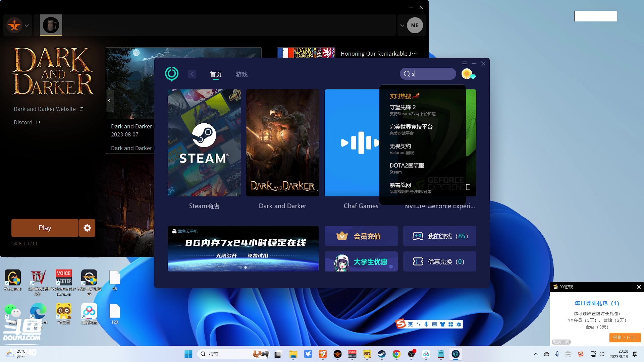Expand the dropdown beside the ME avatar
The height and width of the screenshot is (362, 644).
click(402, 25)
